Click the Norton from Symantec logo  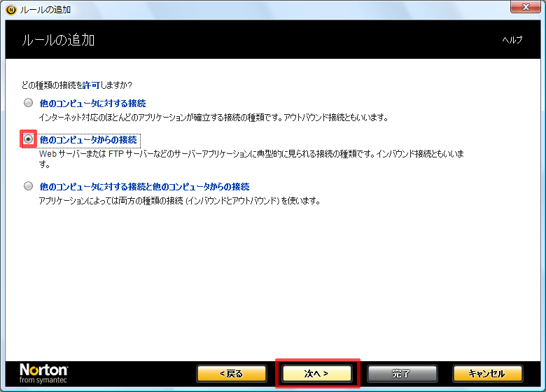(x=43, y=372)
